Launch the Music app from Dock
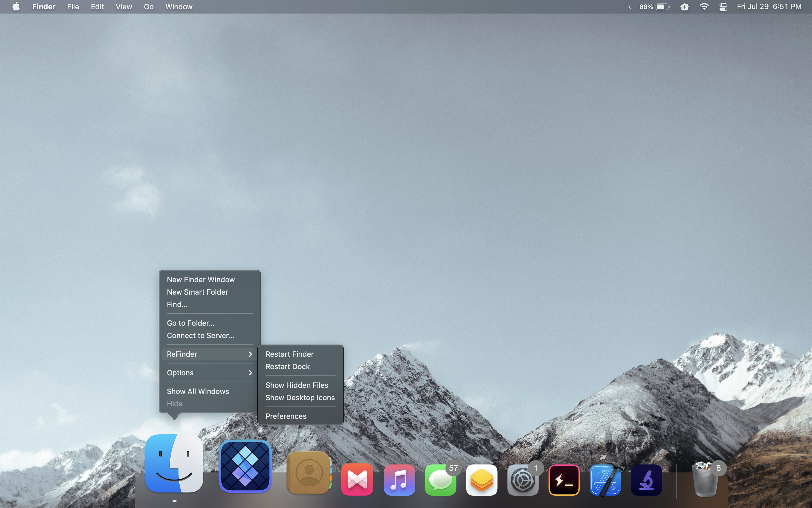Screen dimensions: 812x508 point(399,480)
